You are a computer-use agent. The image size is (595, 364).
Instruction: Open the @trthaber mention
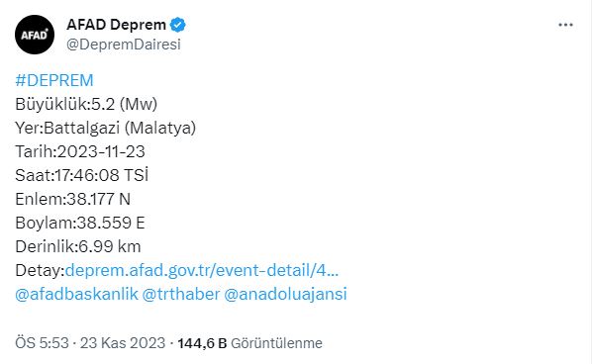(x=180, y=294)
